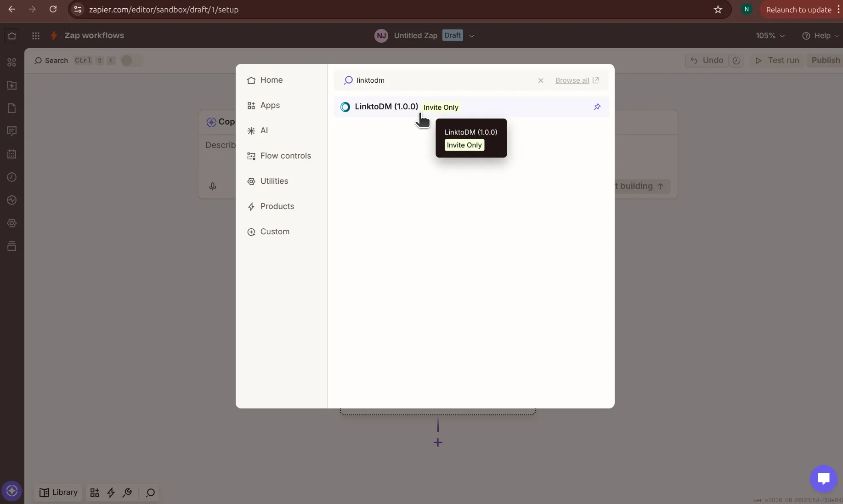The image size is (843, 504).
Task: Open the sidebar history clock icon
Action: (x=12, y=177)
